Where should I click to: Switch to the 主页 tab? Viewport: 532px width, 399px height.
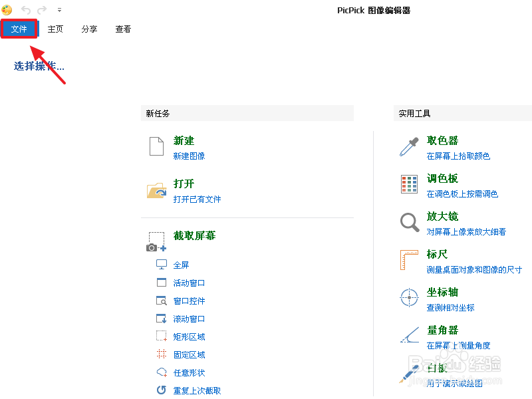(55, 29)
